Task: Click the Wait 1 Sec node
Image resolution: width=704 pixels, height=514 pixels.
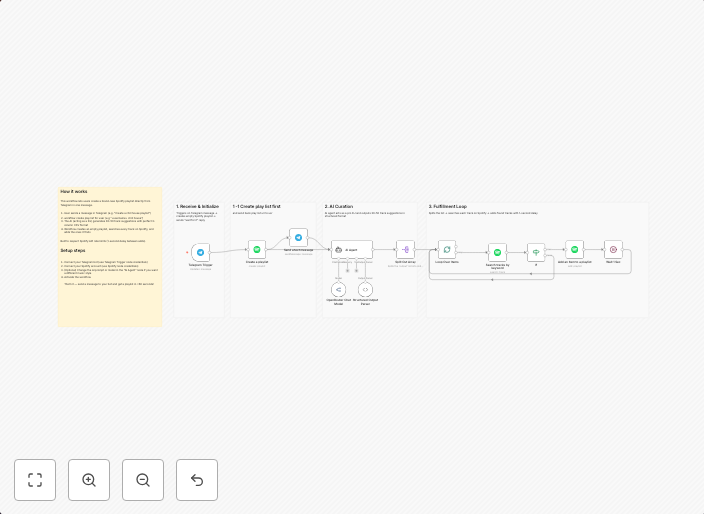Action: point(613,250)
